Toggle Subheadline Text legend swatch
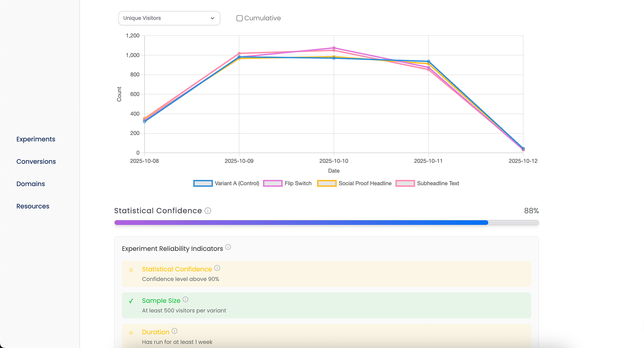This screenshot has height=348, width=644. pos(406,183)
